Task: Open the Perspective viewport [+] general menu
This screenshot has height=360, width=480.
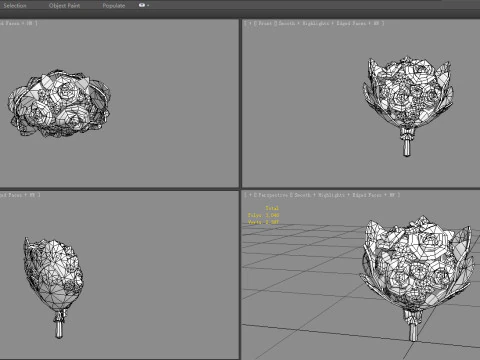Action: (x=250, y=195)
